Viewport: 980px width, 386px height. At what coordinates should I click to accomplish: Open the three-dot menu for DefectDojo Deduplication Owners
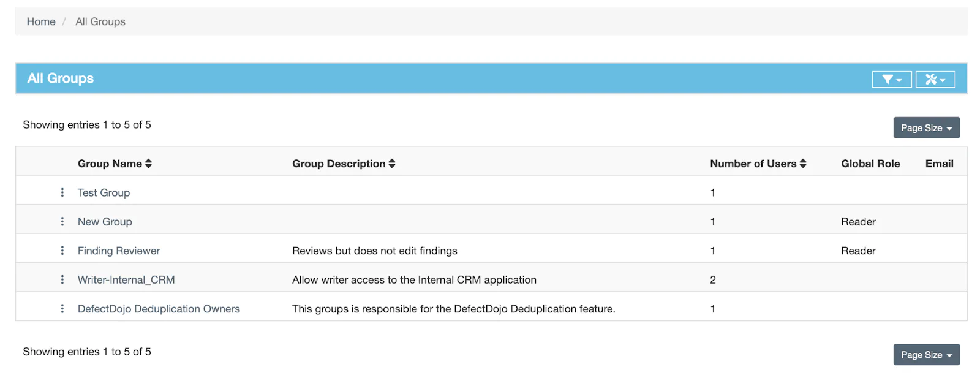tap(62, 309)
